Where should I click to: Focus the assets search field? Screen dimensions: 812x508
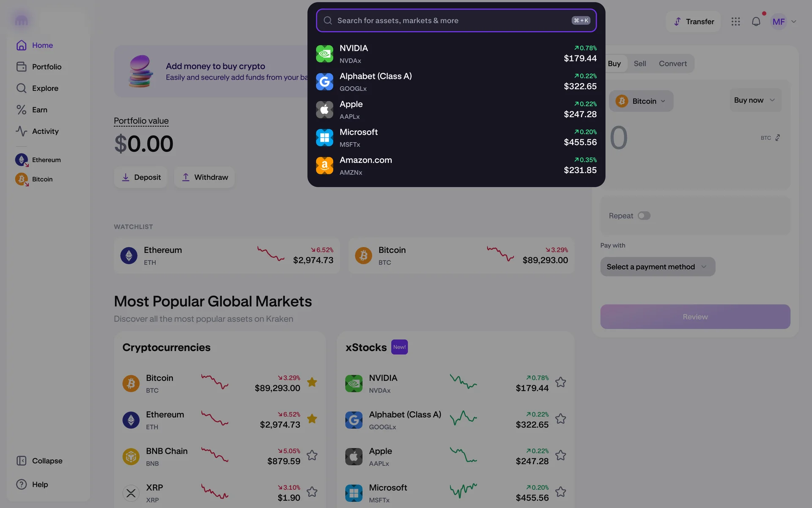point(456,20)
